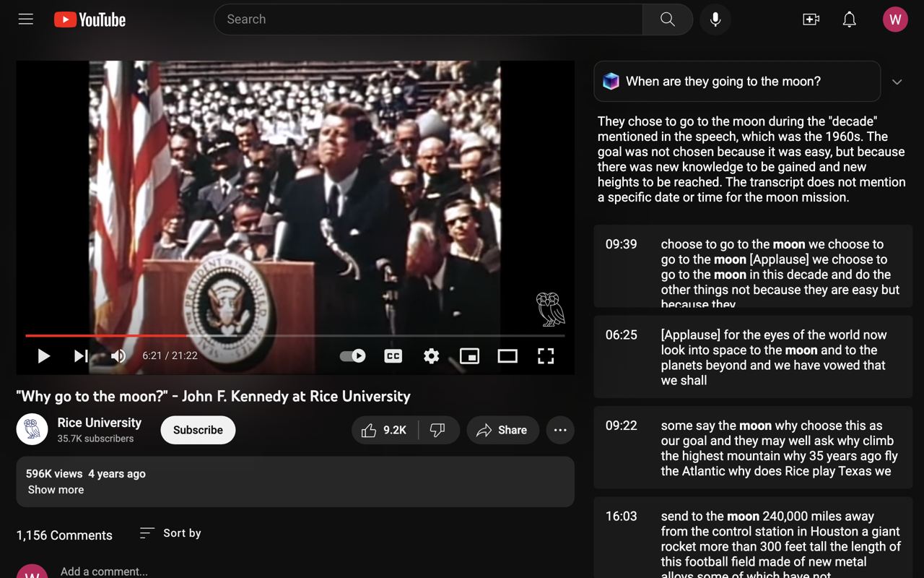
Task: Enter Theater mode
Action: pyautogui.click(x=507, y=355)
